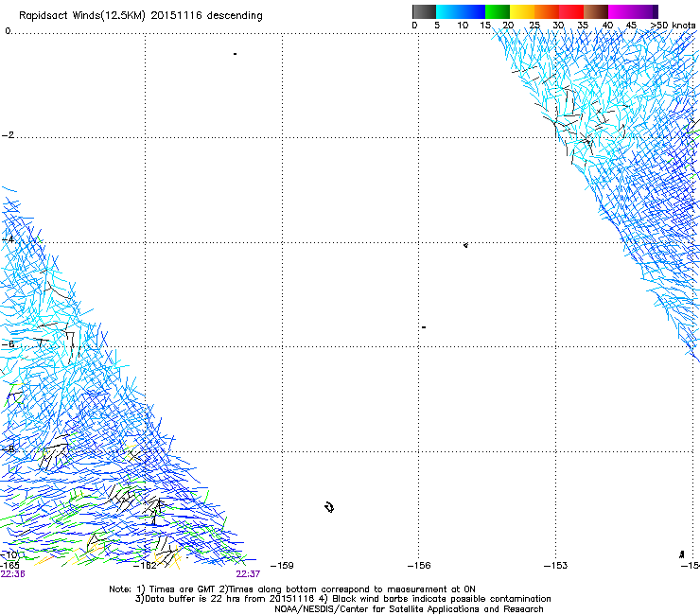Image resolution: width=700 pixels, height=615 pixels.
Task: Click the '-159' longitude axis label
Action: [282, 566]
